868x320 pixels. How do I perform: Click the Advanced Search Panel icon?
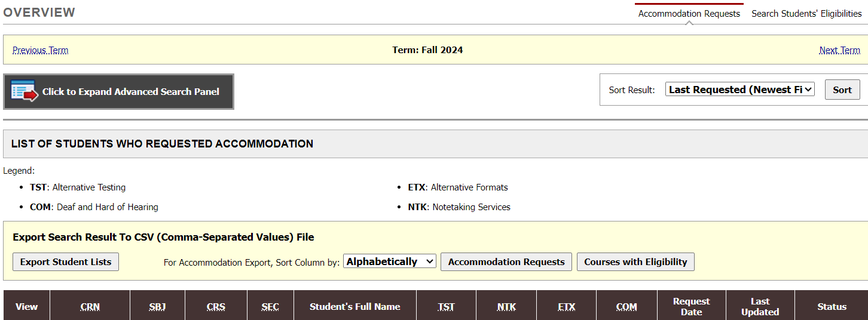coord(24,91)
